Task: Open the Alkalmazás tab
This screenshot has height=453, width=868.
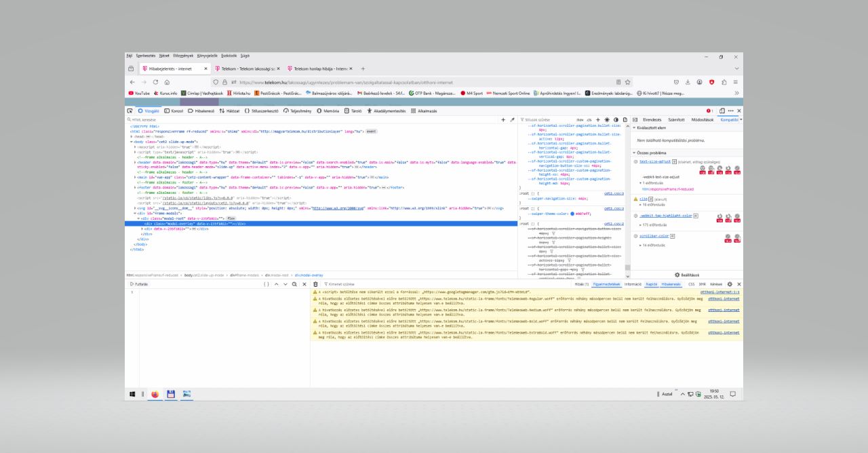Action: (425, 111)
